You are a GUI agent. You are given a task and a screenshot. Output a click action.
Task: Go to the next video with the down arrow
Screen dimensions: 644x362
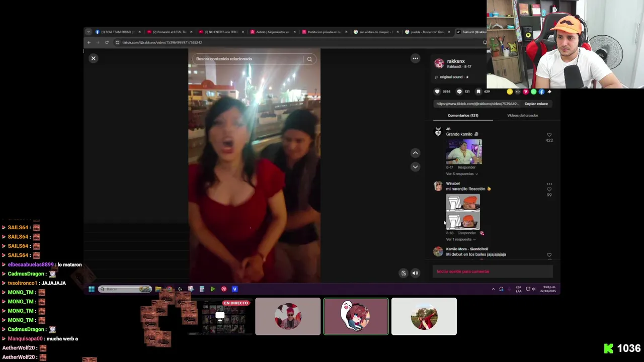pos(415,166)
